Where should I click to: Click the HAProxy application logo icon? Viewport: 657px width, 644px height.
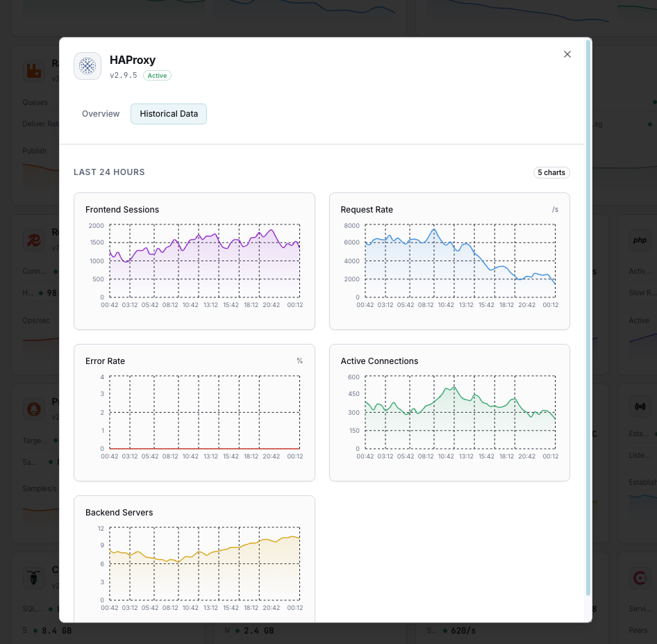(x=88, y=66)
